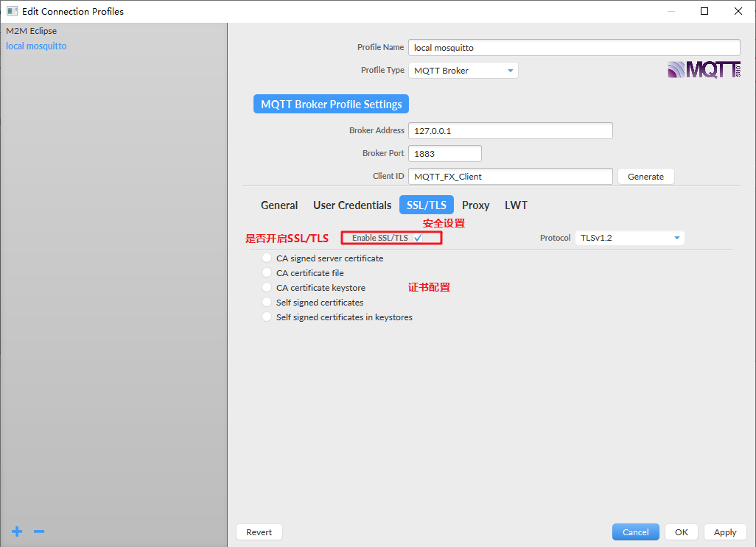The width and height of the screenshot is (756, 547).
Task: Select Self signed certificates in keystores option
Action: click(x=267, y=317)
